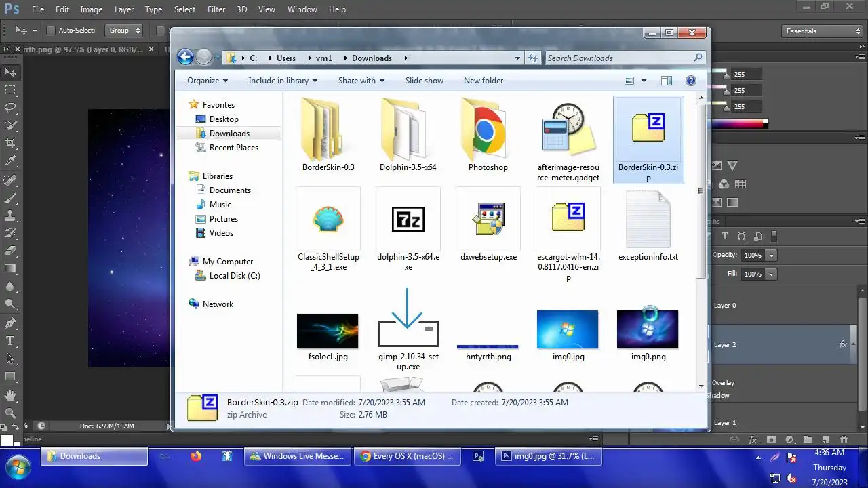868x488 pixels.
Task: Select the Rectangle shape tool
Action: coord(10,376)
